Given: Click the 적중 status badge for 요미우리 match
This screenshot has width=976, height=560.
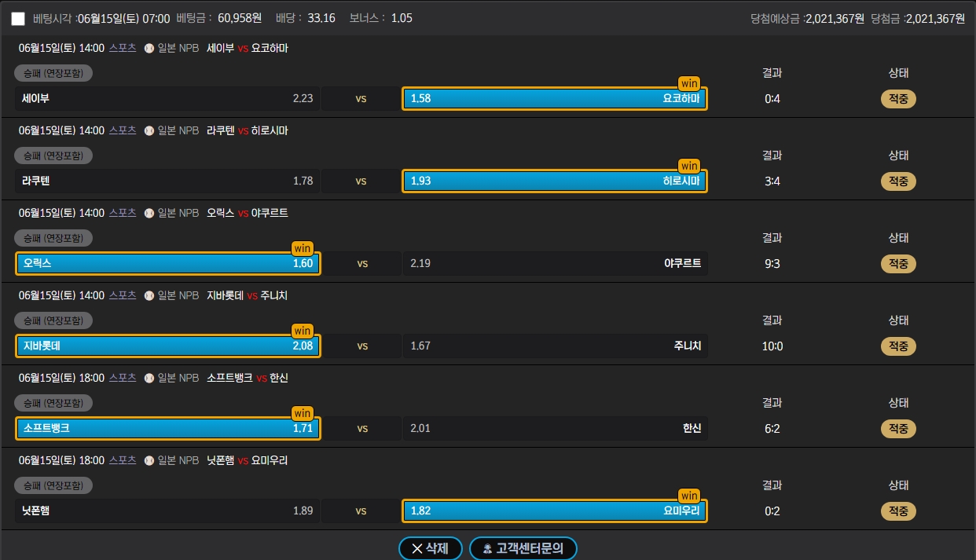Looking at the screenshot, I should tap(898, 511).
